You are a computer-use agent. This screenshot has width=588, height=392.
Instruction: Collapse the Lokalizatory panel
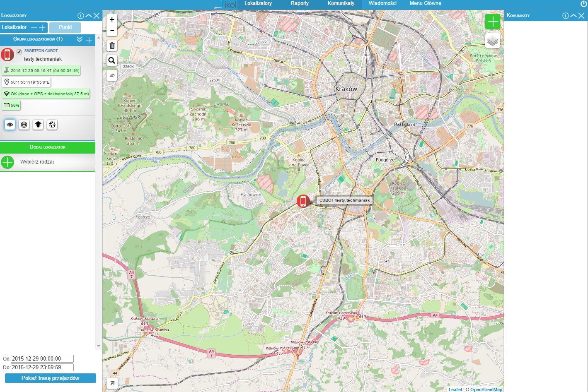(89, 16)
